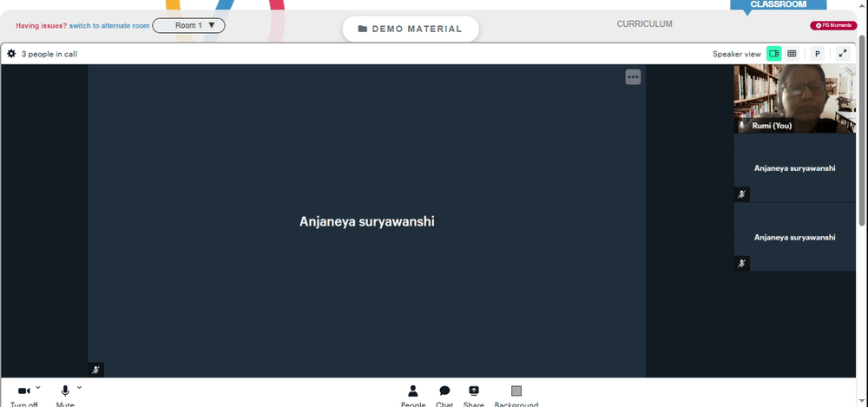The width and height of the screenshot is (868, 407).
Task: Click '3 people in call' text
Action: (x=49, y=55)
